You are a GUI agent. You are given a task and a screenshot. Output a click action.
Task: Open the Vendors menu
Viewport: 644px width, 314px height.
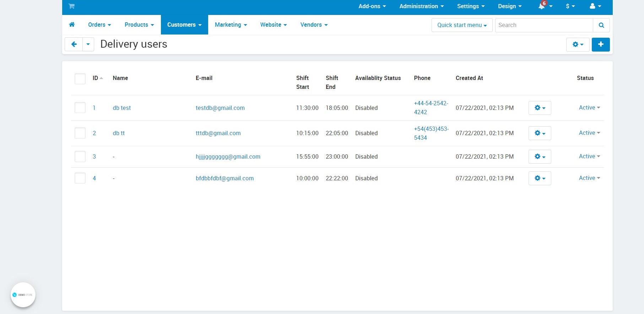[314, 25]
